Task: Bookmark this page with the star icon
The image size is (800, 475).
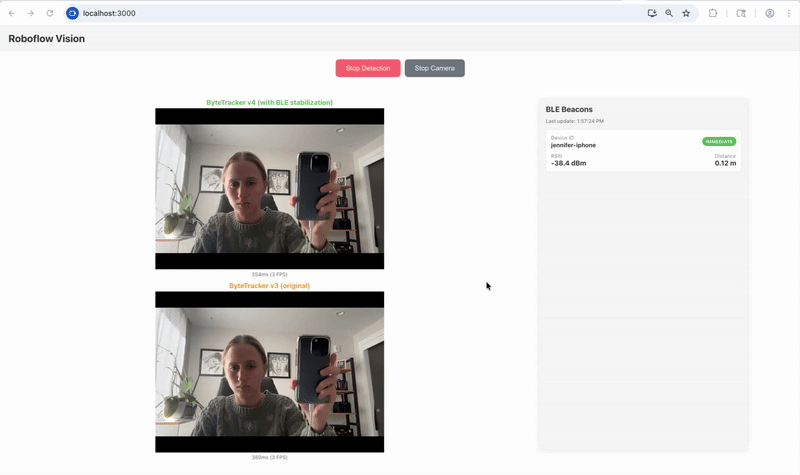Action: (686, 13)
